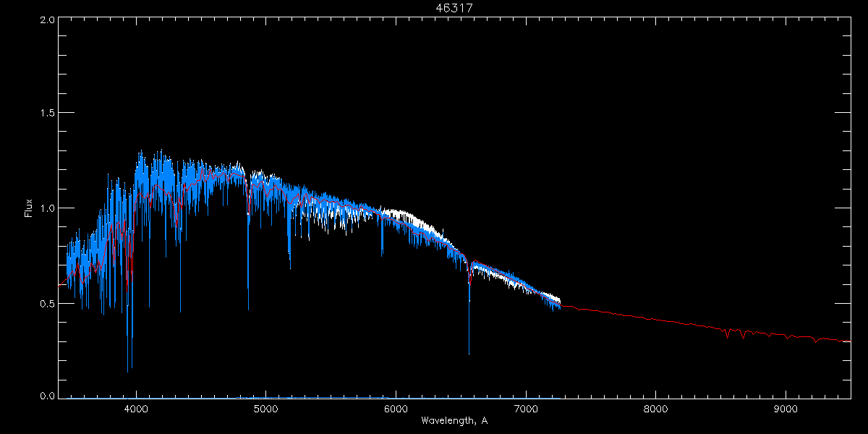Viewport: 868px width, 434px height.
Task: Click the 4000 x-axis tick label
Action: coord(136,409)
